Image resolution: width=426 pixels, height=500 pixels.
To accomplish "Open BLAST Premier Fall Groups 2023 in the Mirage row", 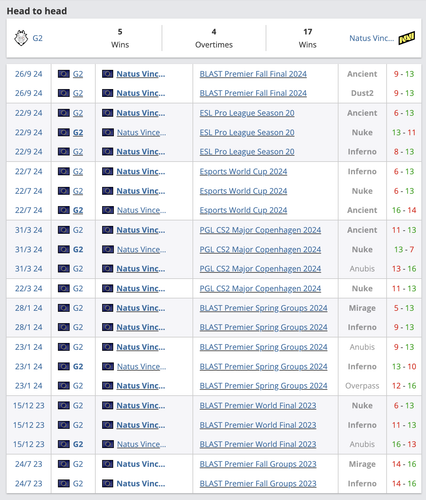I will [x=258, y=464].
